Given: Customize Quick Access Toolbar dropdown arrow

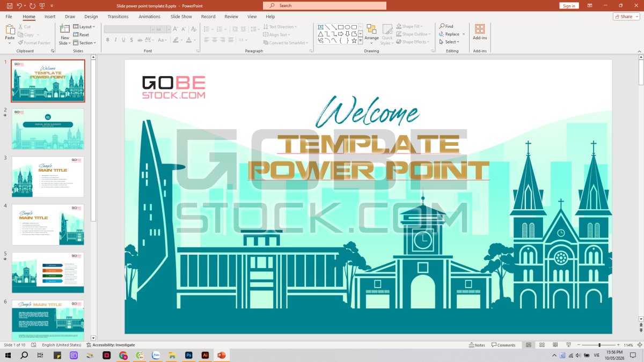Looking at the screenshot, I should click(x=52, y=5).
